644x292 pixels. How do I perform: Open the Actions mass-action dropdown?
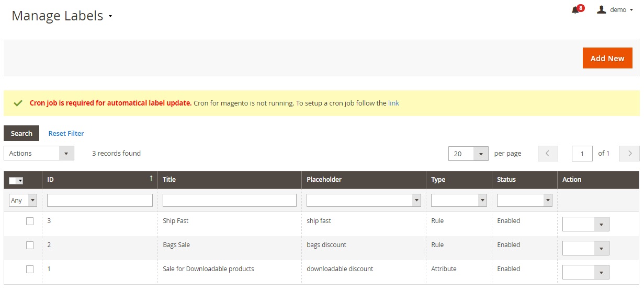39,154
